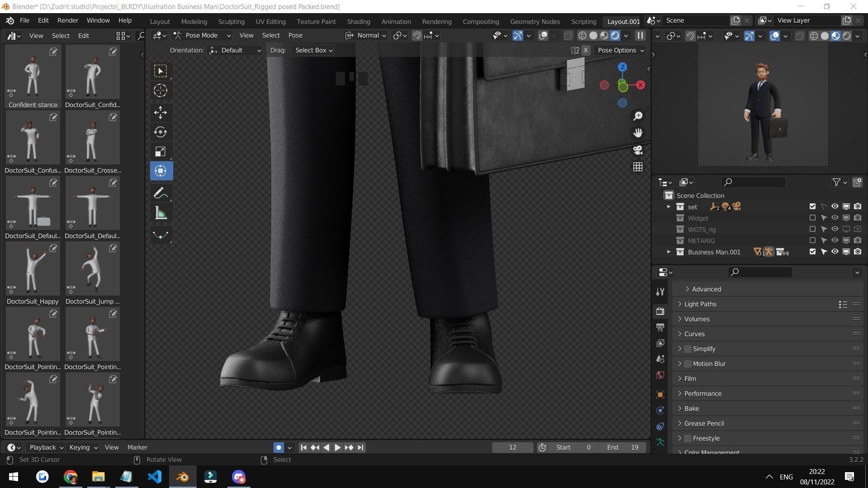Click the zoom magnifier viewport icon
This screenshot has height=488, width=868.
point(638,116)
